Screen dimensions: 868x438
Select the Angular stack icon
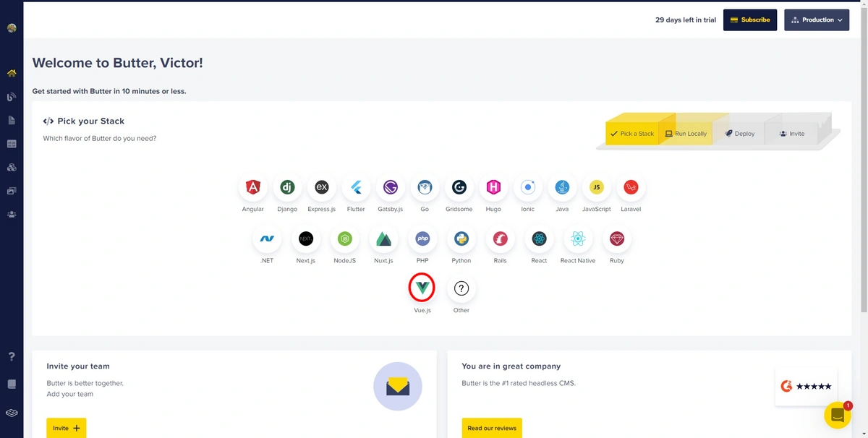[253, 187]
